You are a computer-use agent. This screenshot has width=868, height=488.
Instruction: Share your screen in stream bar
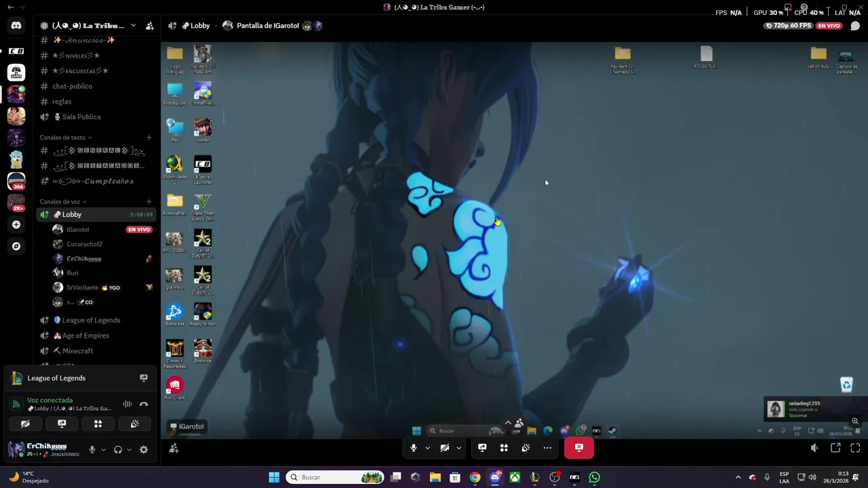(482, 447)
